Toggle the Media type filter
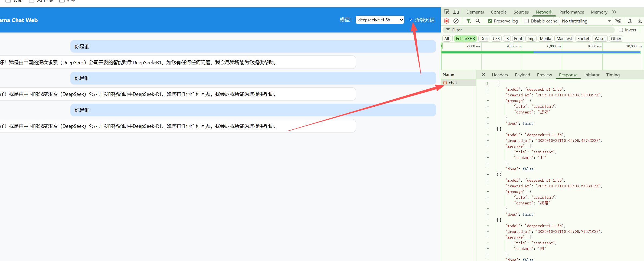The image size is (644, 261). coord(545,39)
